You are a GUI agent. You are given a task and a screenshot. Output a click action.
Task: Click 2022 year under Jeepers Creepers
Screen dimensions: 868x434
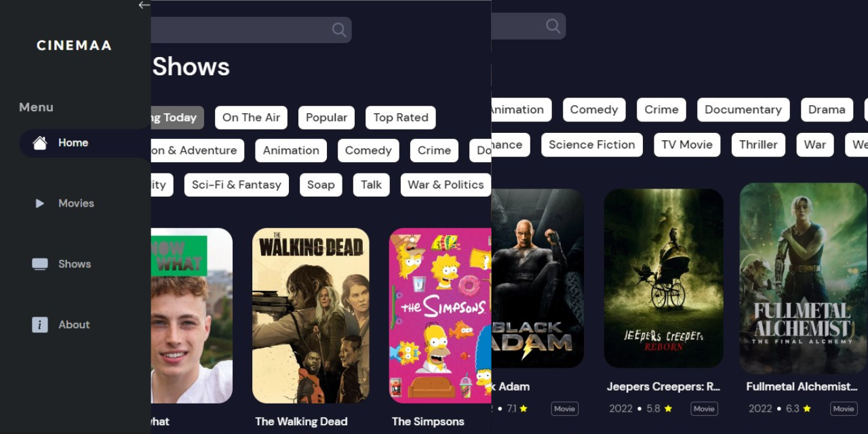[620, 409]
